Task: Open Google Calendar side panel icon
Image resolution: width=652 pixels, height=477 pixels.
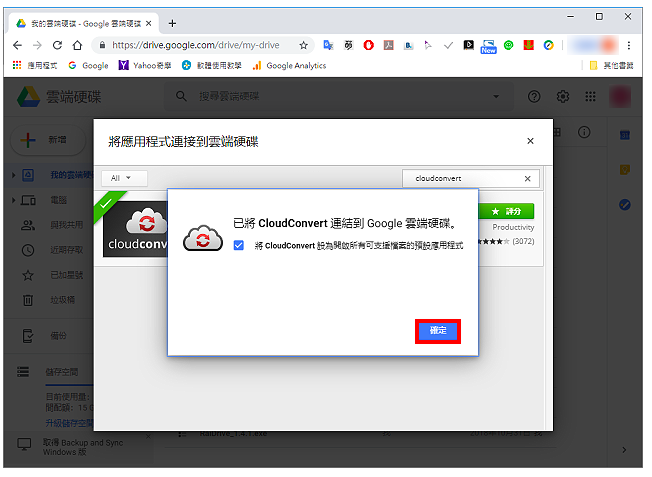Action: coord(625,135)
